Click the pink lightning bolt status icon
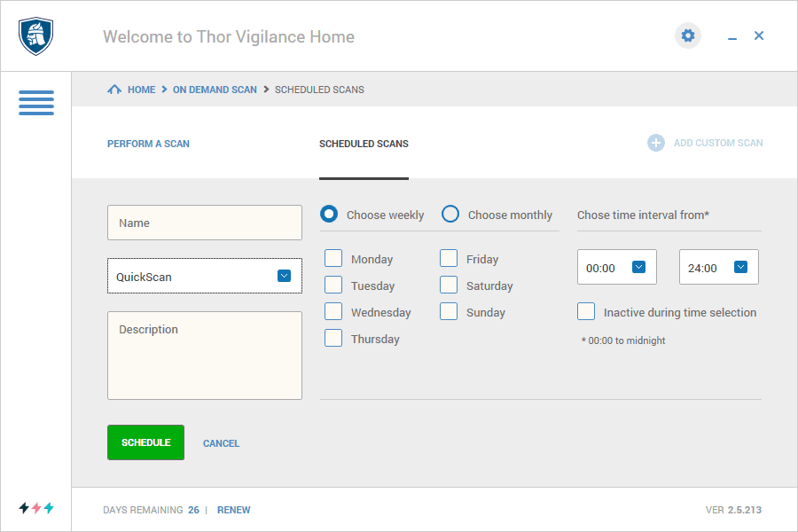Image resolution: width=798 pixels, height=532 pixels. tap(35, 508)
